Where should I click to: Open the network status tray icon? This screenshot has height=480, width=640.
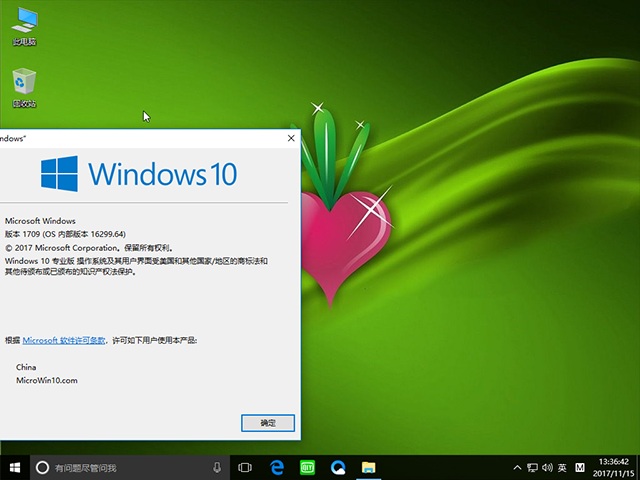coord(532,467)
